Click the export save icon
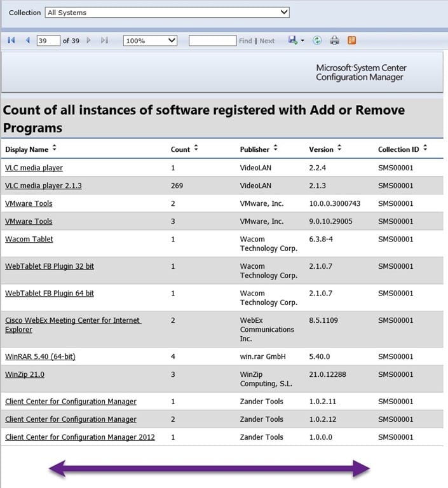The image size is (448, 488). (x=293, y=40)
